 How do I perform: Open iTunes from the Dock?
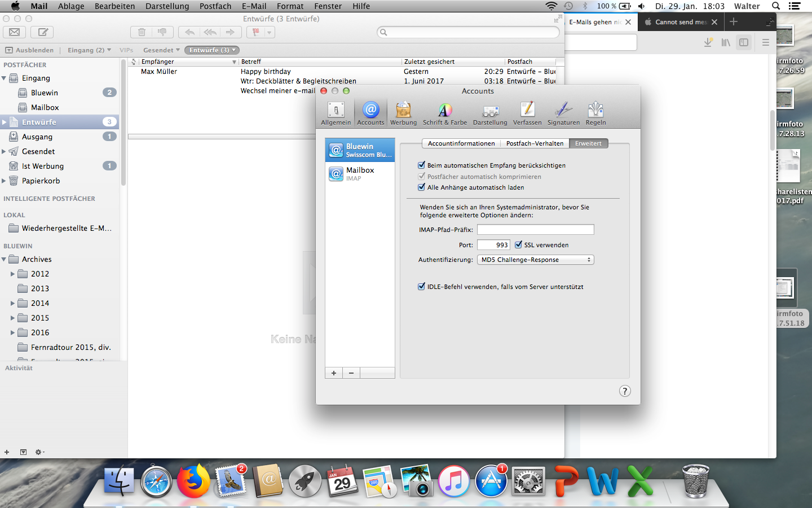454,481
